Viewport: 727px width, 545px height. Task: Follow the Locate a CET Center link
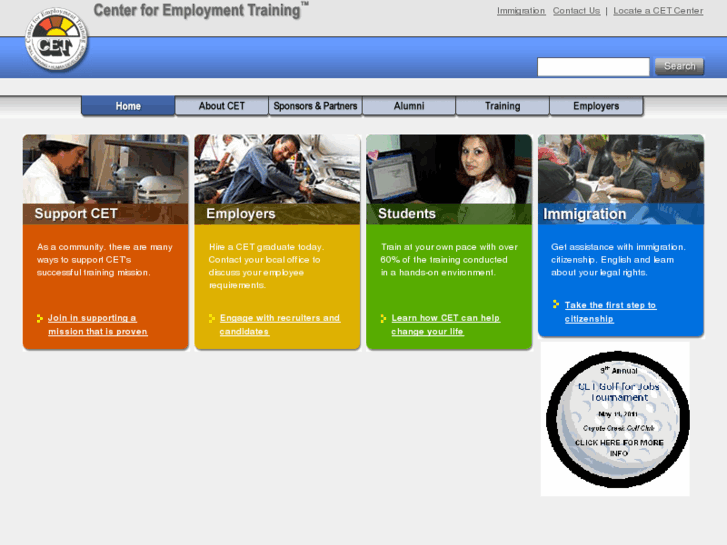point(658,11)
